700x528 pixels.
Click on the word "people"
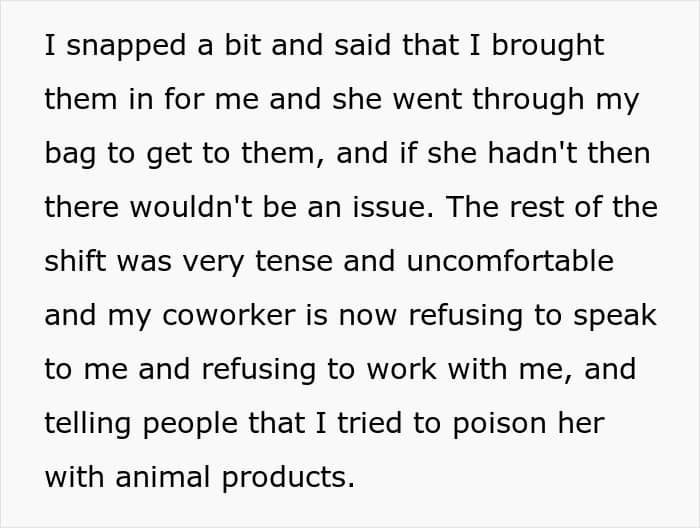190,424
